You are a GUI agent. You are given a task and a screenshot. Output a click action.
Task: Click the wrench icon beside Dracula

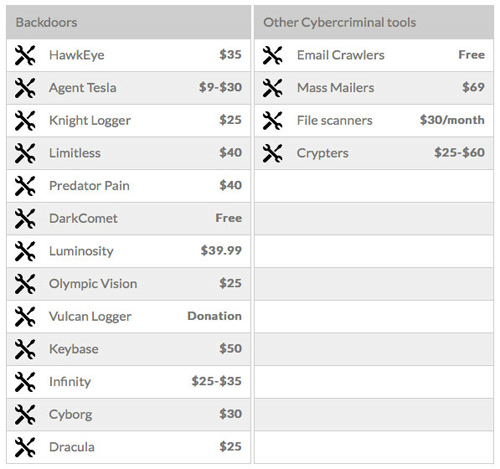point(25,447)
